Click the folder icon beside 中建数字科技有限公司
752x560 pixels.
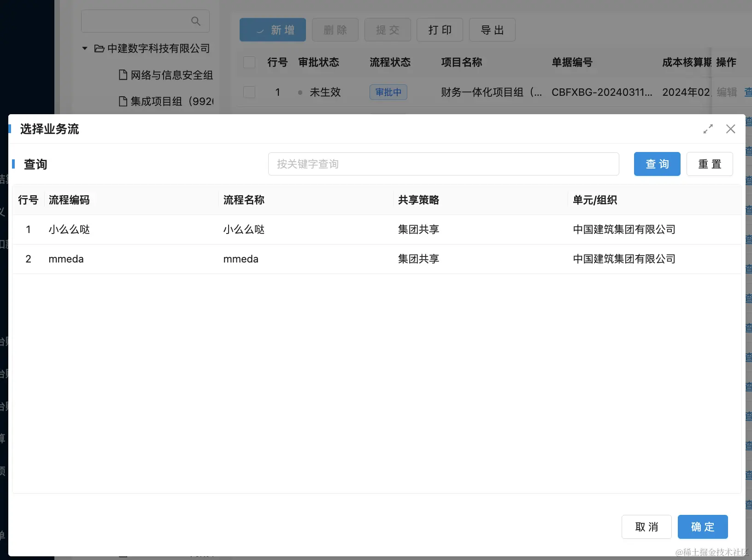(x=99, y=48)
